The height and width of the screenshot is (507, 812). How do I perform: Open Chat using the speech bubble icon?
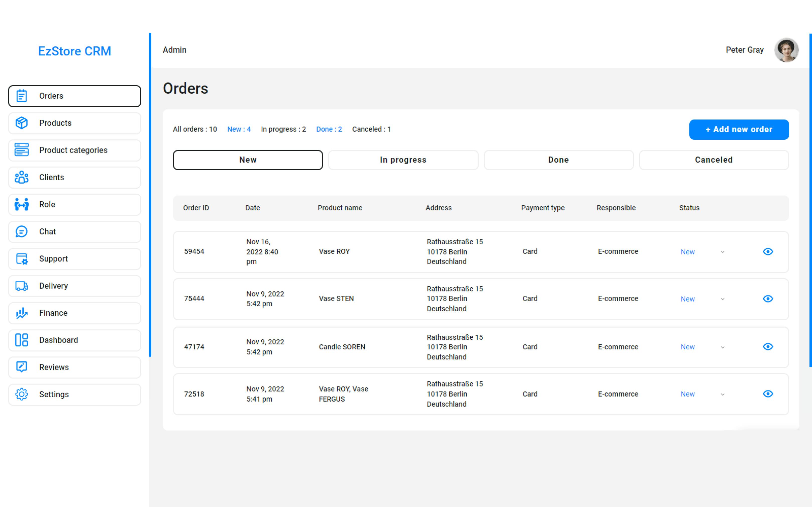(x=22, y=231)
